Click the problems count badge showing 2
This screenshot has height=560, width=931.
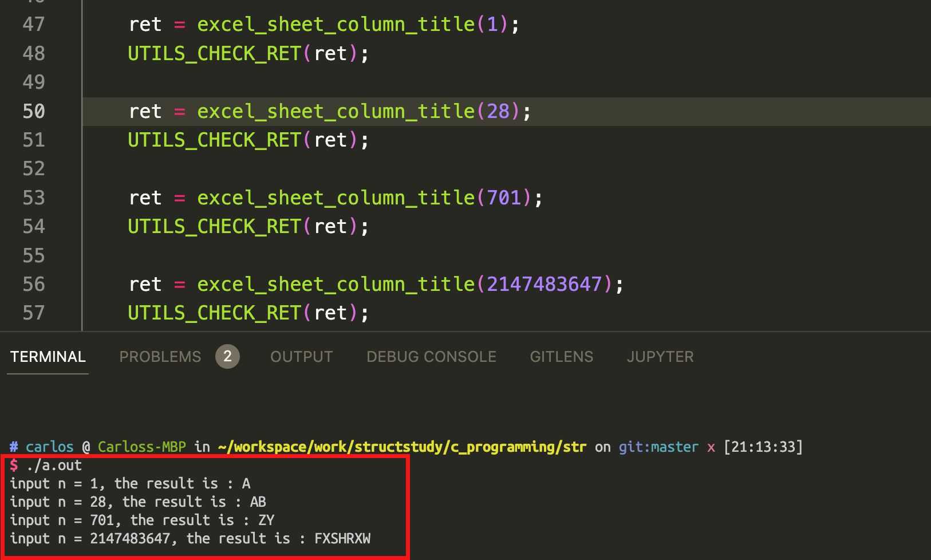tap(228, 356)
